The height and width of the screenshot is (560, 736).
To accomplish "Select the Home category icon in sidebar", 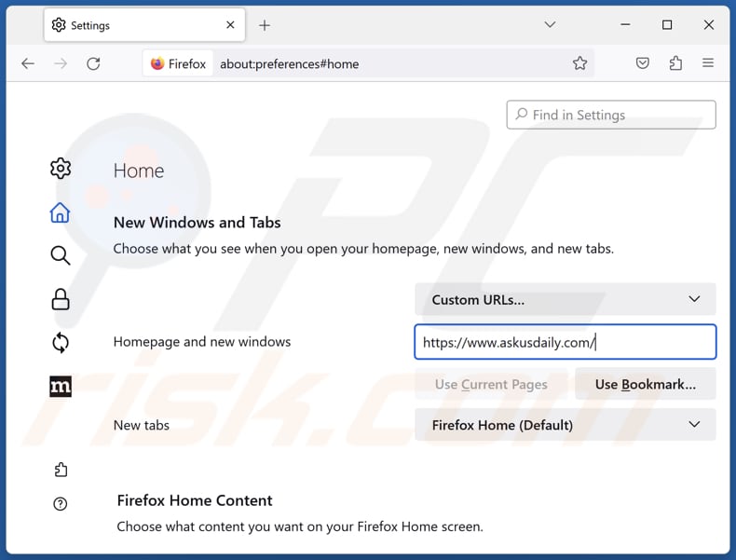I will tap(61, 212).
